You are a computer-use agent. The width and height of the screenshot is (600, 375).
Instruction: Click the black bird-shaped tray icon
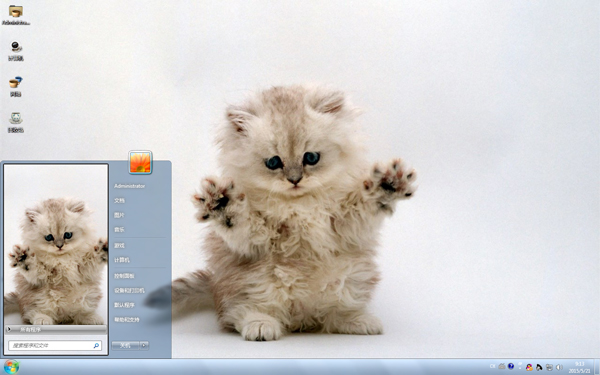pos(539,367)
